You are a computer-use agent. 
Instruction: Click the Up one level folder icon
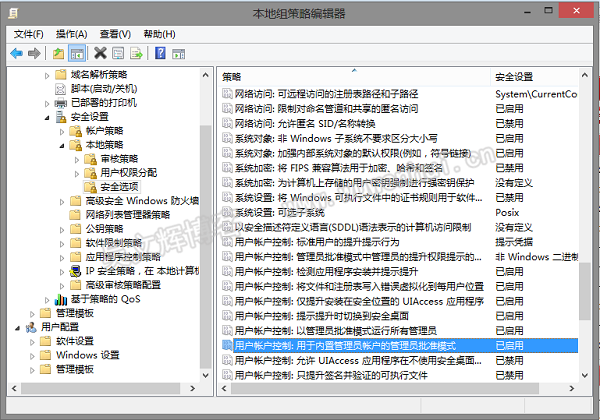pos(59,52)
